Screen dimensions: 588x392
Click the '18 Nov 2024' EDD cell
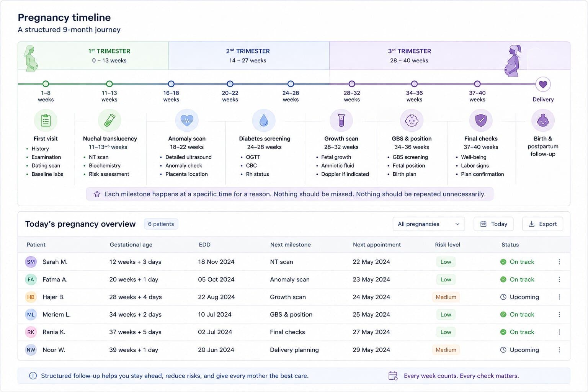point(216,262)
